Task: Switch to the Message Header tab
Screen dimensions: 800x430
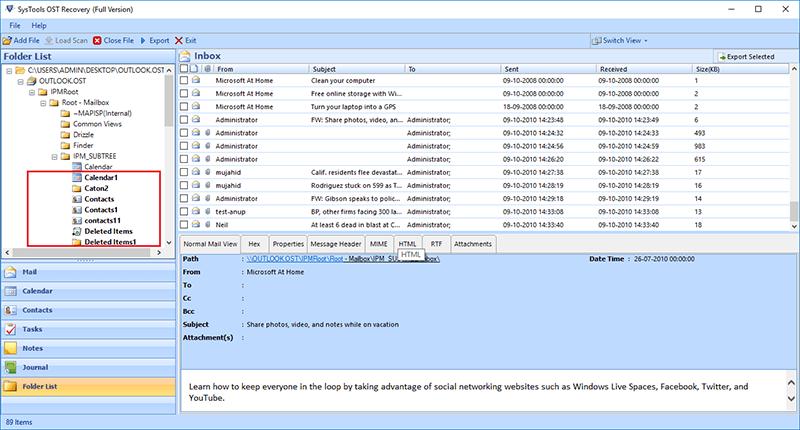Action: tap(336, 244)
